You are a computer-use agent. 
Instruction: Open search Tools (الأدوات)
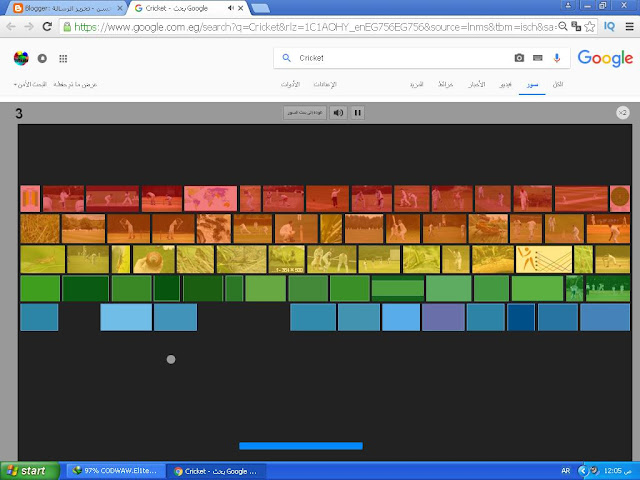(x=290, y=84)
